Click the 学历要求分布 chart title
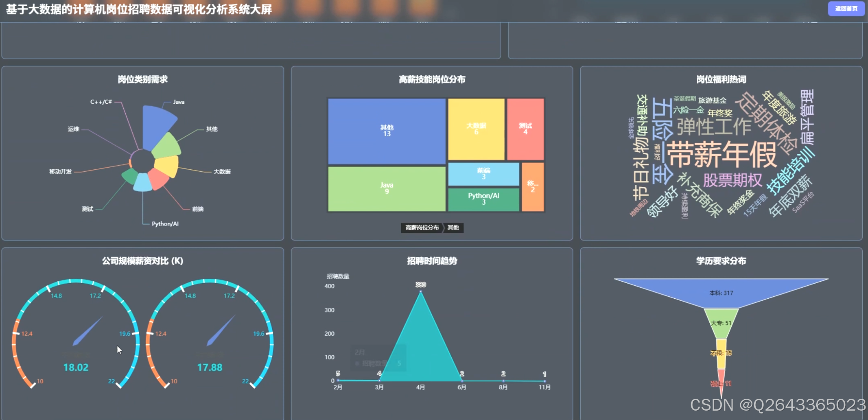This screenshot has height=420, width=868. pyautogui.click(x=721, y=261)
